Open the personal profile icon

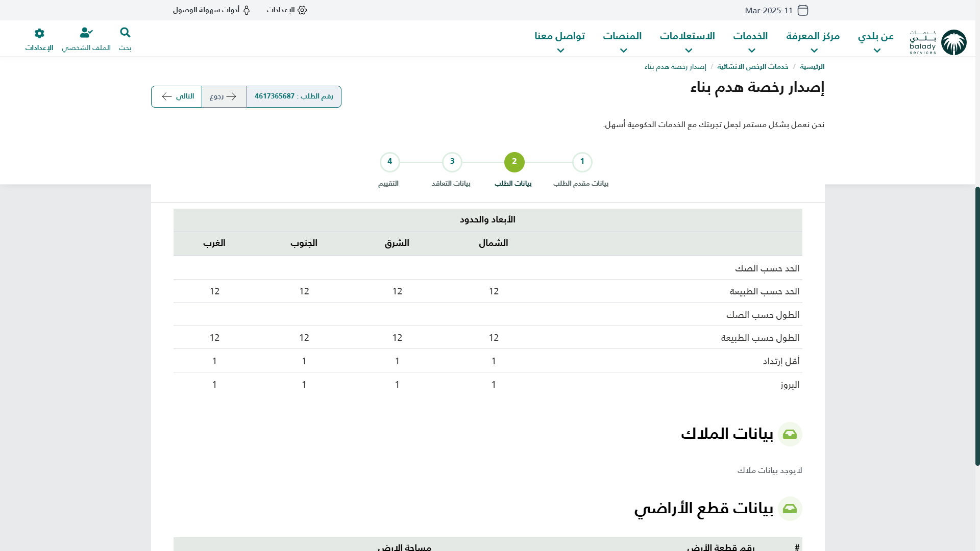(x=86, y=33)
